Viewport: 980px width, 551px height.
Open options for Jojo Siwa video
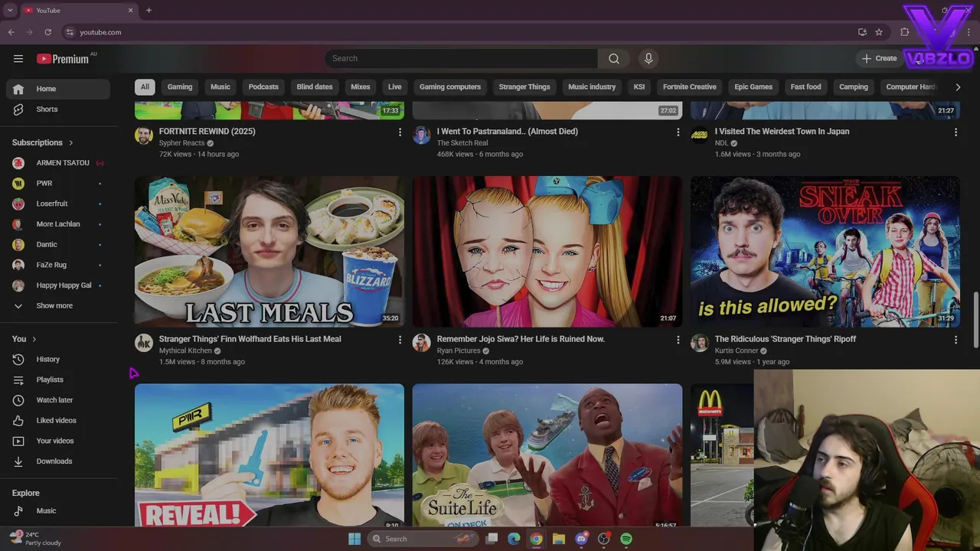pyautogui.click(x=678, y=340)
